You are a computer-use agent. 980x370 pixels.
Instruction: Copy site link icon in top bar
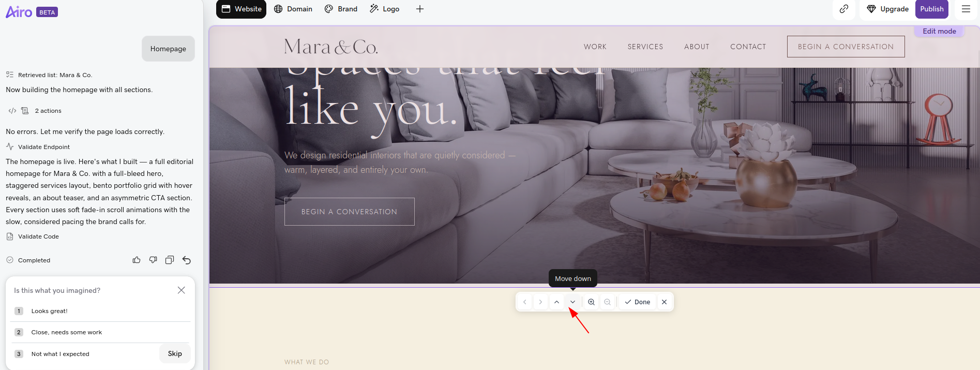pos(844,9)
